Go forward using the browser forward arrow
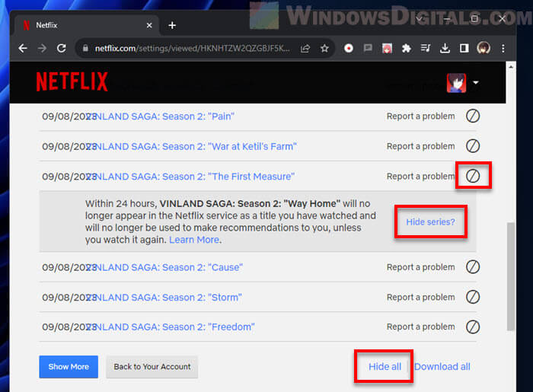533x392 pixels. [42, 48]
